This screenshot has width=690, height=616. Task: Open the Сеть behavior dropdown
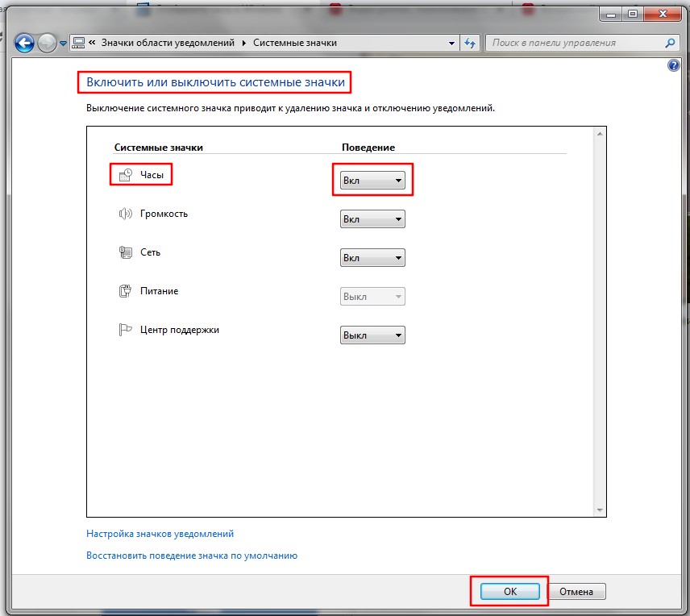[x=372, y=258]
